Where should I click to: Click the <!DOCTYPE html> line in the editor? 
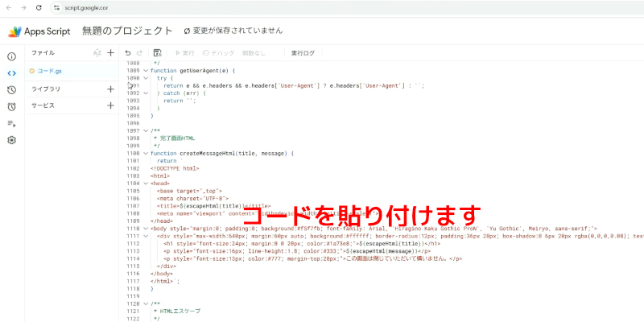(175, 168)
